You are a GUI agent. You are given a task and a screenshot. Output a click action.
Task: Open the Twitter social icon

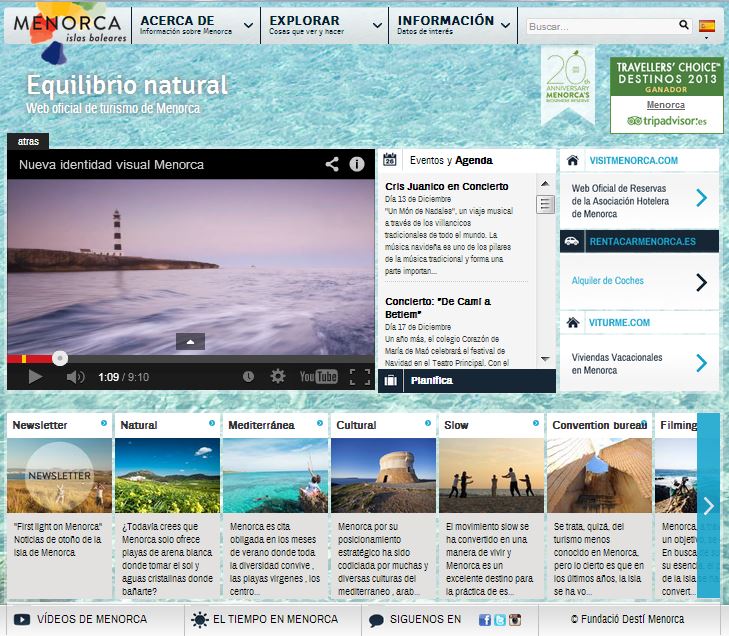[x=501, y=620]
